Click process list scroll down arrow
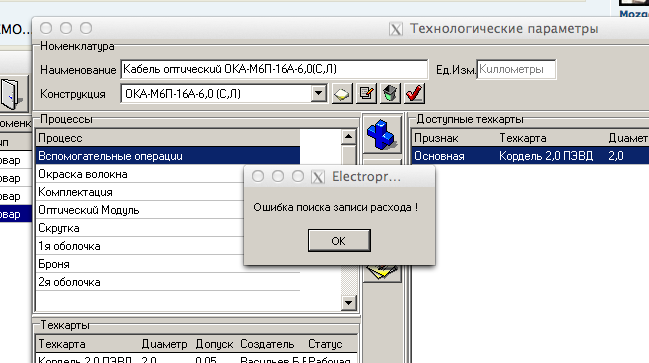 point(349,303)
